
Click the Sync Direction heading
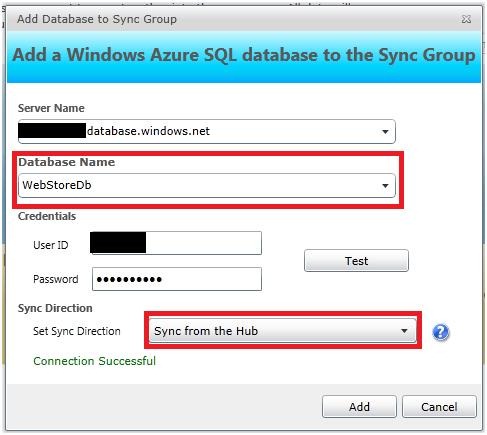[55, 308]
